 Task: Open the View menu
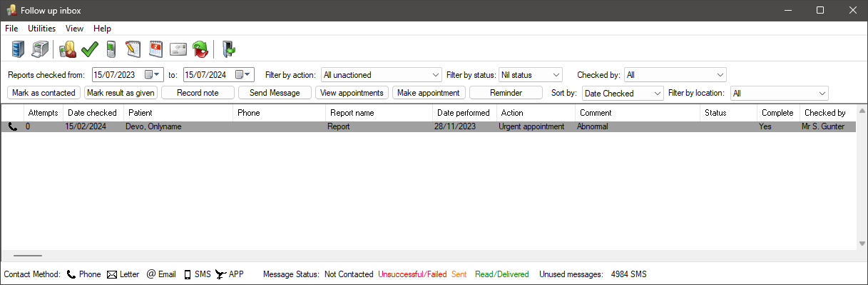tap(74, 29)
